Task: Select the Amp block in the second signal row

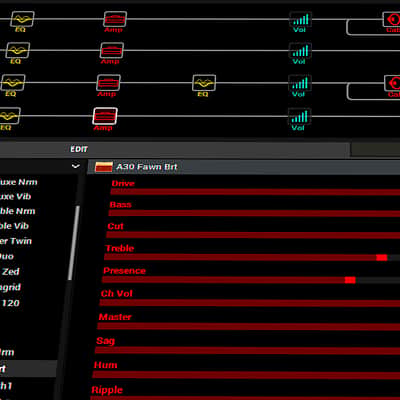Action: point(112,50)
